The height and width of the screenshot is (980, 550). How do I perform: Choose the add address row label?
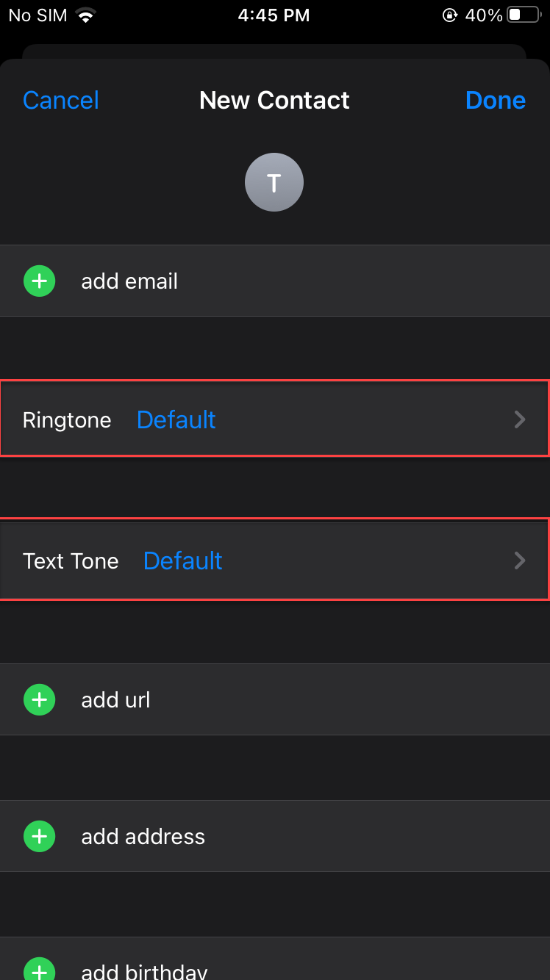(x=143, y=836)
